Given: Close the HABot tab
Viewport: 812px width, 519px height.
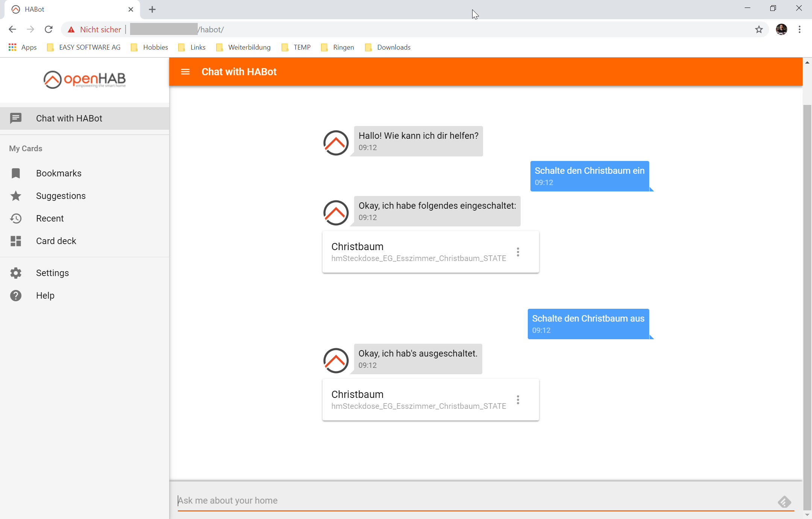Looking at the screenshot, I should (131, 9).
